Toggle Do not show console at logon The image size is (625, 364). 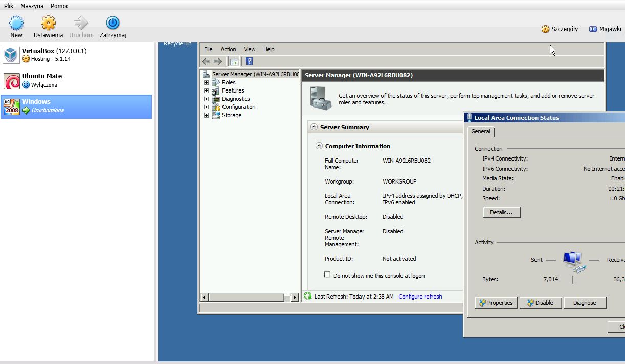tap(327, 275)
